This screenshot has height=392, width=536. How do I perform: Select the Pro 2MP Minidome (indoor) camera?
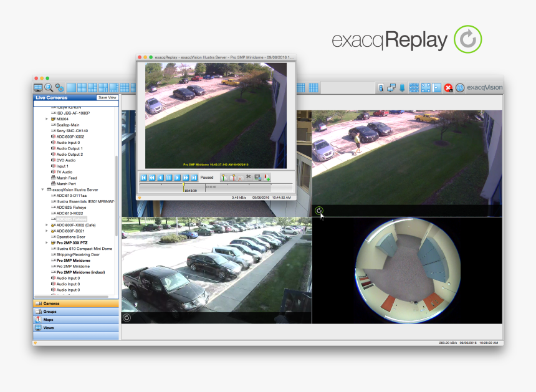[80, 272]
